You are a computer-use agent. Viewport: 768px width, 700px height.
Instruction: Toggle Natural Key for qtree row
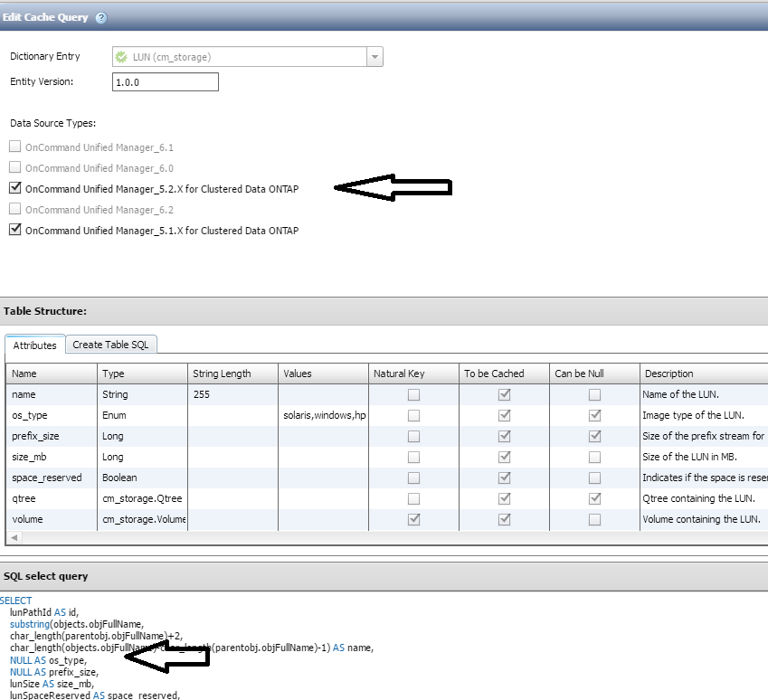tap(414, 498)
